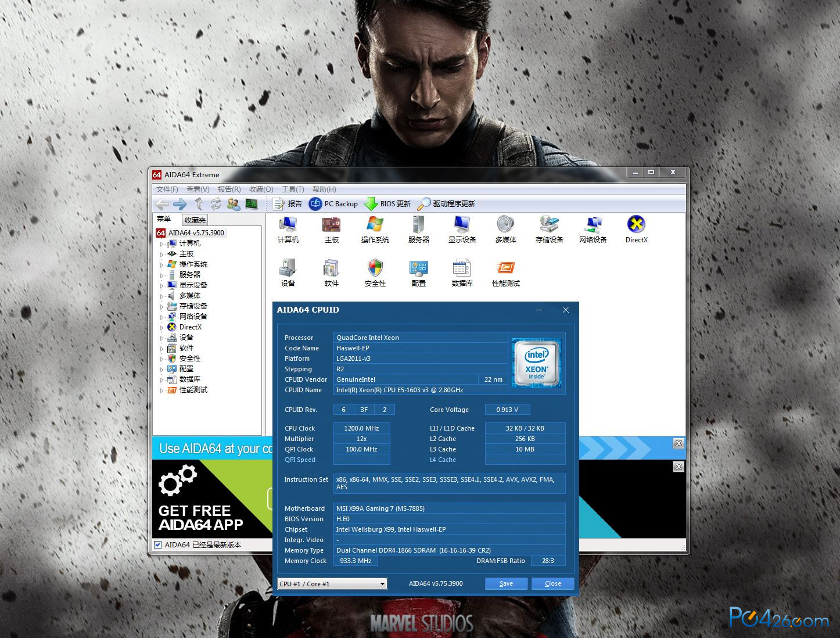840x638 pixels.
Task: Switch to the 菜单 menu tab
Action: [x=164, y=219]
